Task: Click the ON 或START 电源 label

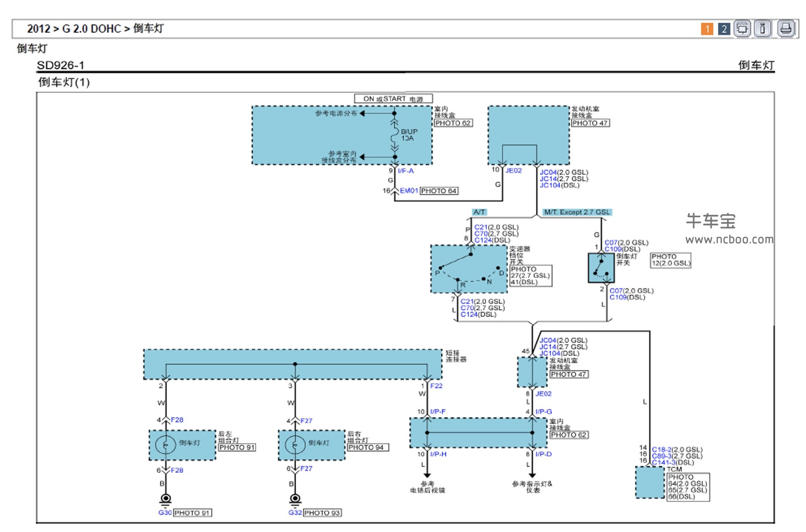Action: click(x=393, y=99)
